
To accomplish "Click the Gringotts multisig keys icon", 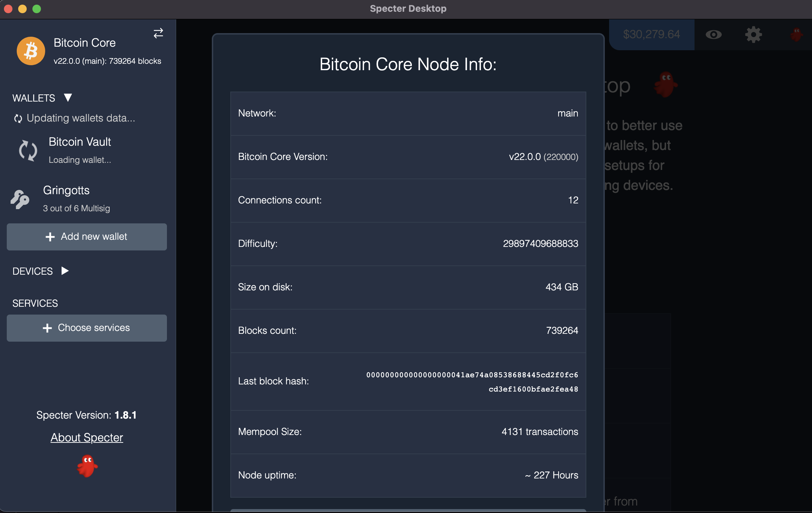I will tap(20, 199).
